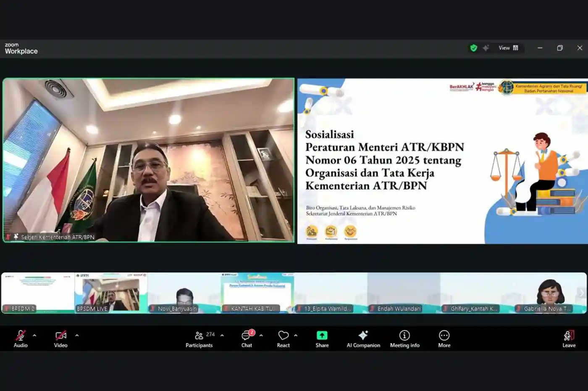View Meeting info details
Viewport: 588px width, 391px height.
click(x=404, y=336)
